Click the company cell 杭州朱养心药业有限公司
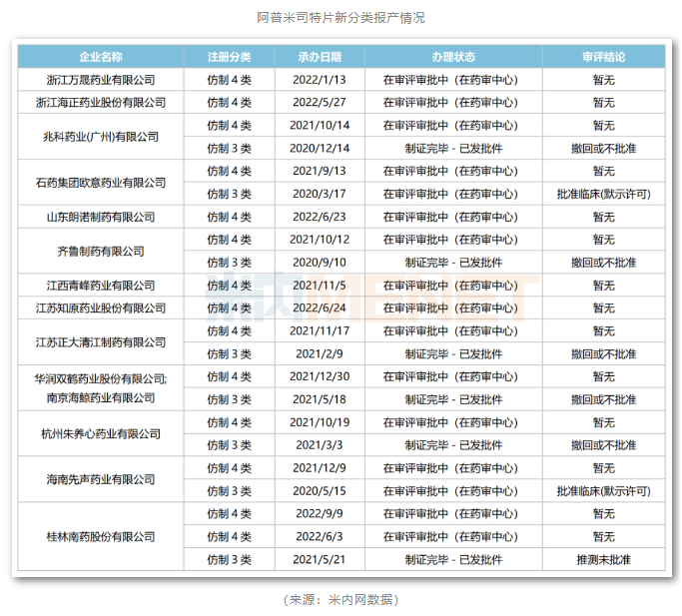Viewport: 682px width, 616px height. (x=101, y=433)
